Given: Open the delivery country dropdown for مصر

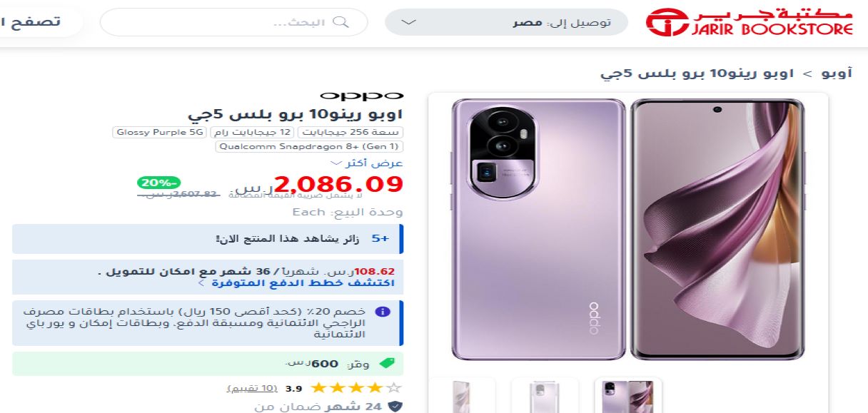Looking at the screenshot, I should (506, 22).
